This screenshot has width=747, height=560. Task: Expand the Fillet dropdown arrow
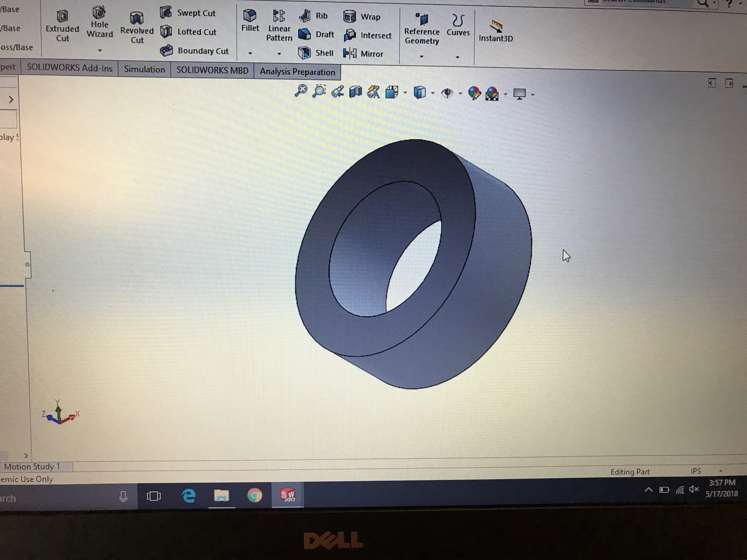(x=250, y=53)
